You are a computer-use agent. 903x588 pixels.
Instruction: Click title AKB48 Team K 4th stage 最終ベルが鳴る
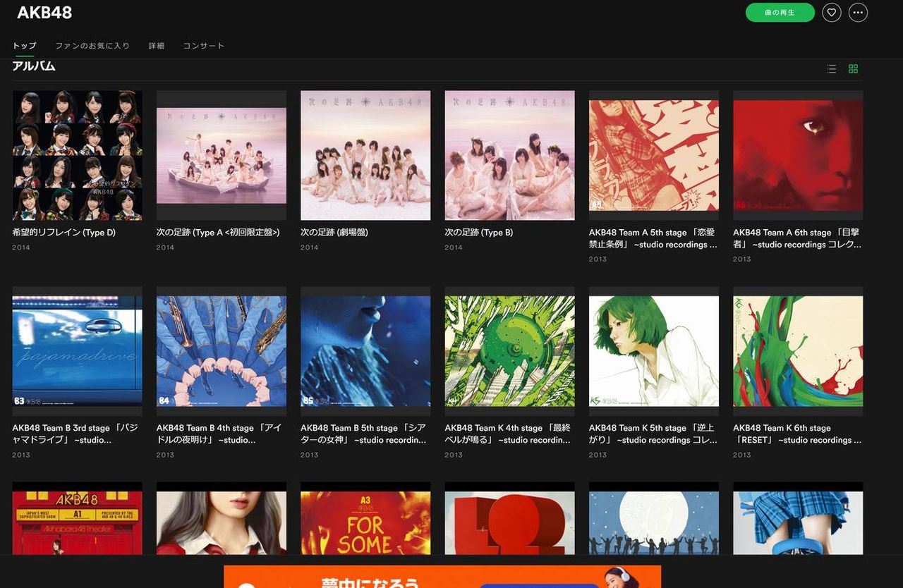coord(508,434)
